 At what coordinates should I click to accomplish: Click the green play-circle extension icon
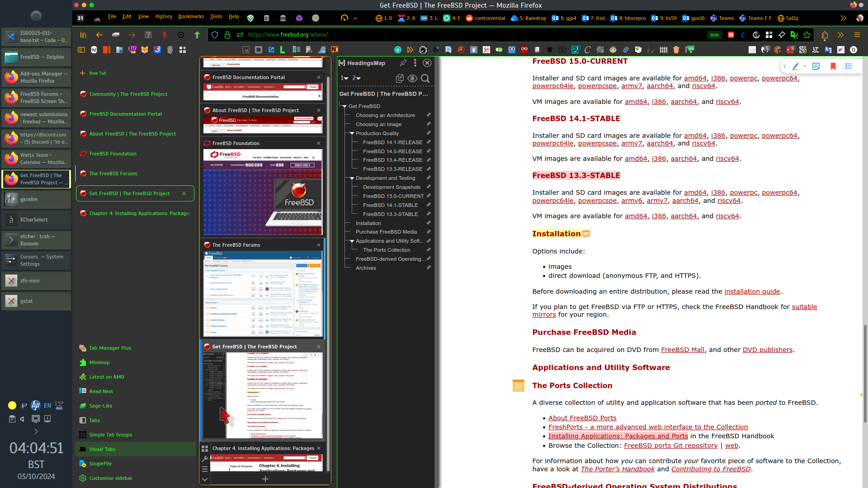[398, 50]
